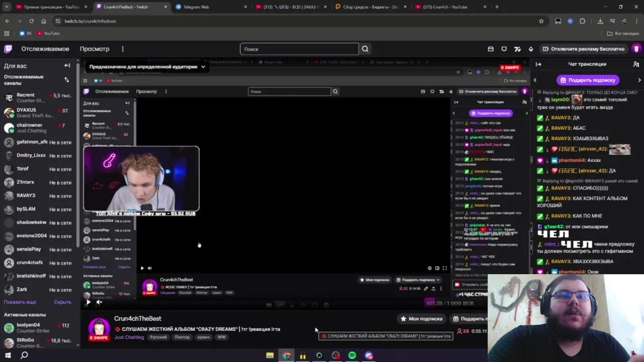Collapse the stream chat panel
644x362 pixels.
tap(538, 64)
